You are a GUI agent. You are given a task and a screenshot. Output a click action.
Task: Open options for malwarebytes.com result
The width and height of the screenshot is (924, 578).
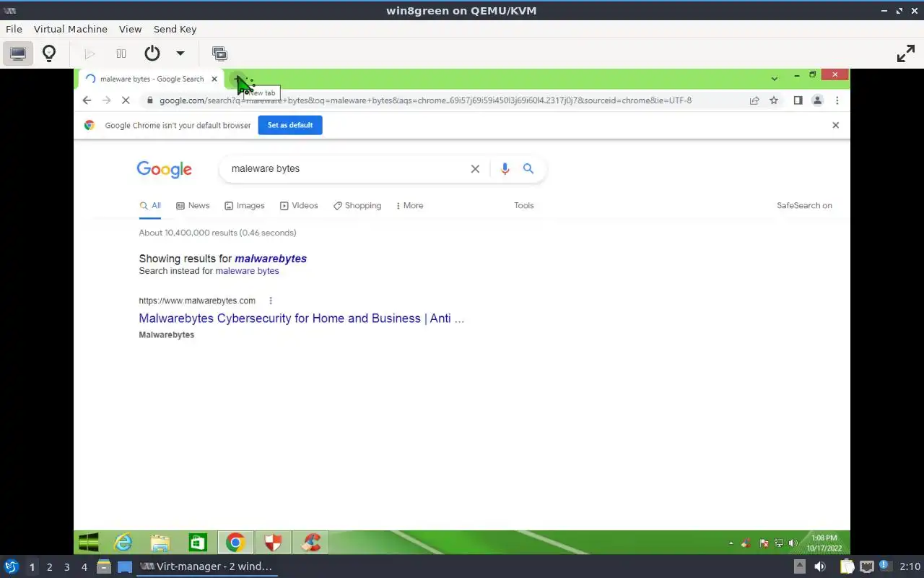271,301
